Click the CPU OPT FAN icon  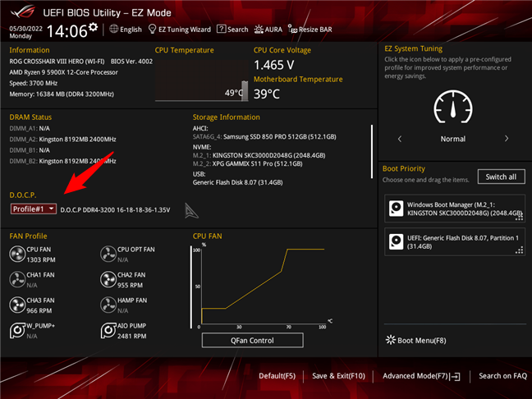108,255
